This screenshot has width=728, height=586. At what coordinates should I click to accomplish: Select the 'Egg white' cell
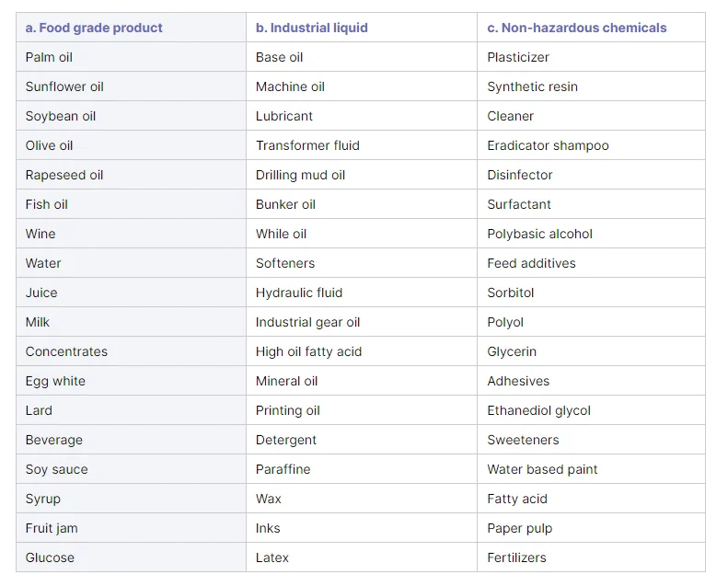point(55,381)
